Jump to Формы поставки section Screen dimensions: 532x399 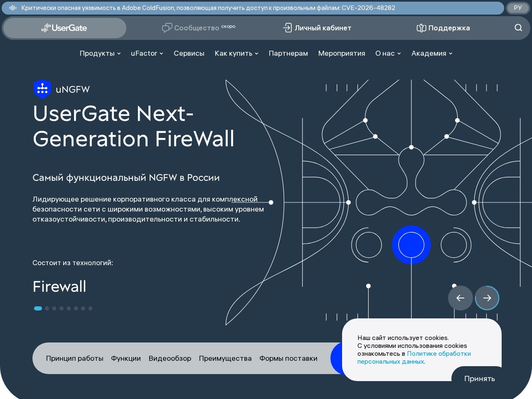click(288, 358)
